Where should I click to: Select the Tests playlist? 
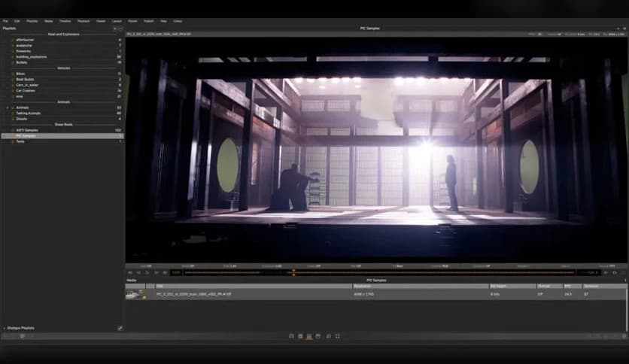click(x=20, y=141)
